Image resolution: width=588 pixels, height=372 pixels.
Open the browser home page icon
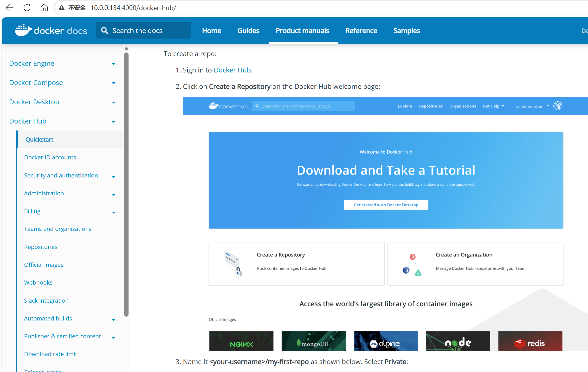click(x=44, y=8)
